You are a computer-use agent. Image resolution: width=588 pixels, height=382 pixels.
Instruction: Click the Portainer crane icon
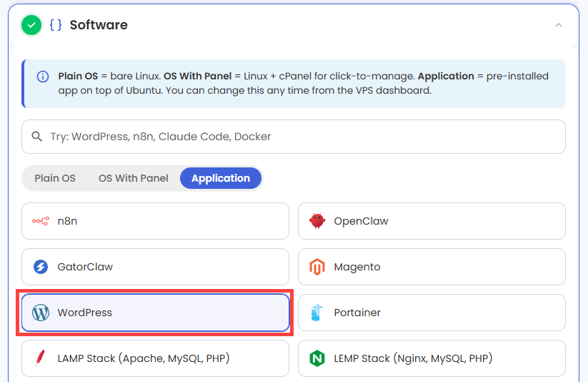coord(317,313)
